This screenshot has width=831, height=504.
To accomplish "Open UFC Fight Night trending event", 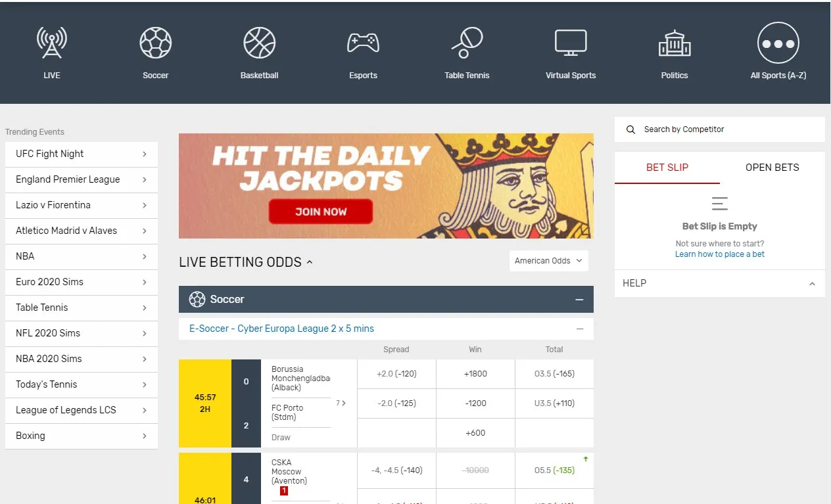I will coord(82,154).
